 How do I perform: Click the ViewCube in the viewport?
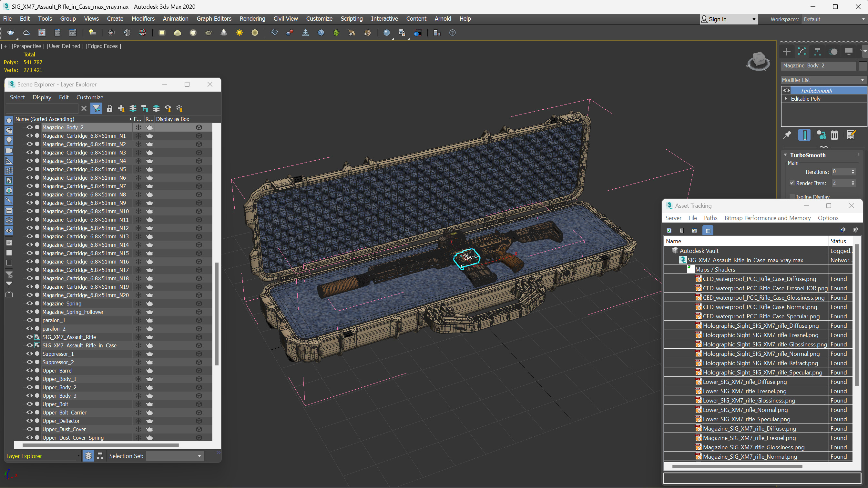pos(758,61)
